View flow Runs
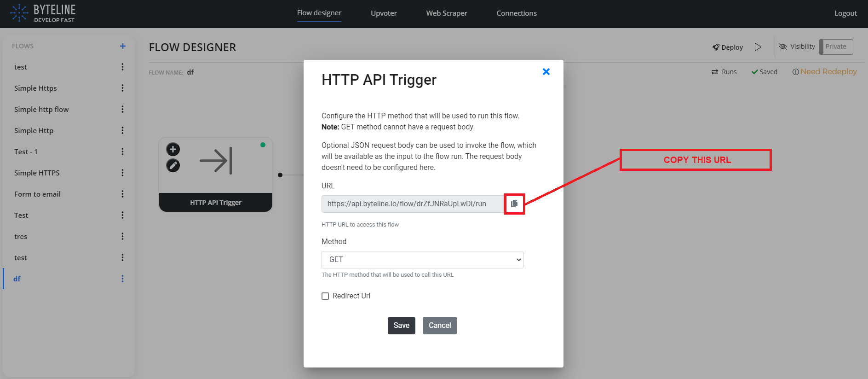 coord(724,72)
